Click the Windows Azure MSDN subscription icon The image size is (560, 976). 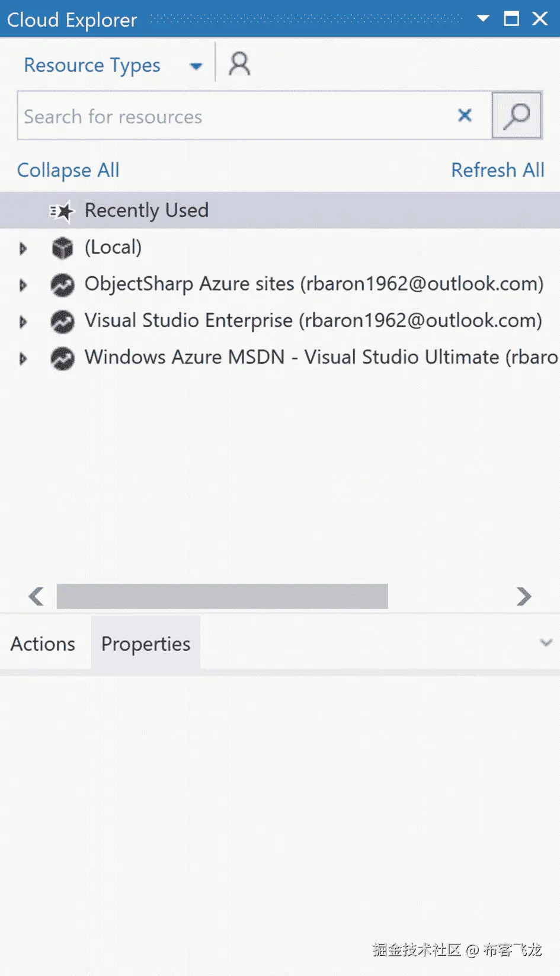click(62, 359)
